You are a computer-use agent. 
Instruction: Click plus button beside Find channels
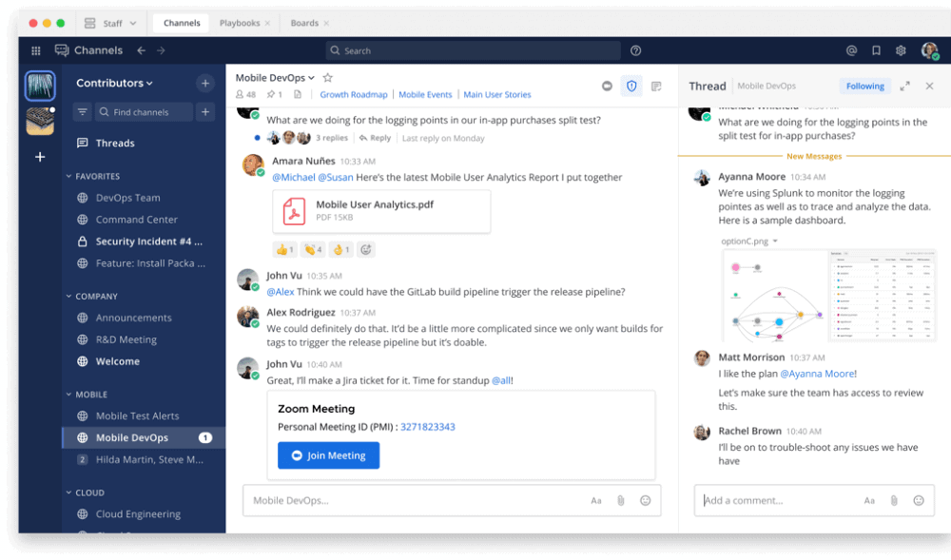click(x=205, y=112)
